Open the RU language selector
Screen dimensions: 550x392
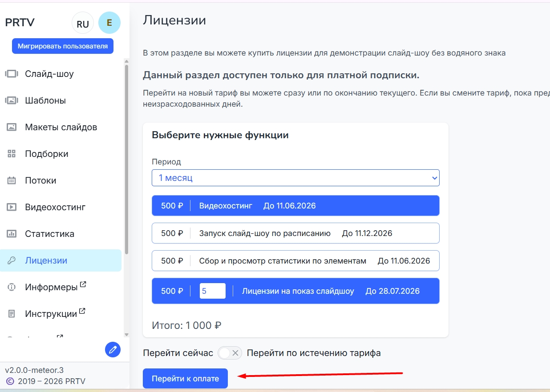coord(83,24)
